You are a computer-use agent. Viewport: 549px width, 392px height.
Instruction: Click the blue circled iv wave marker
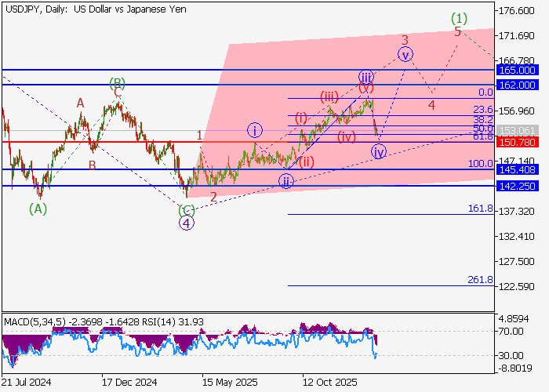(379, 152)
